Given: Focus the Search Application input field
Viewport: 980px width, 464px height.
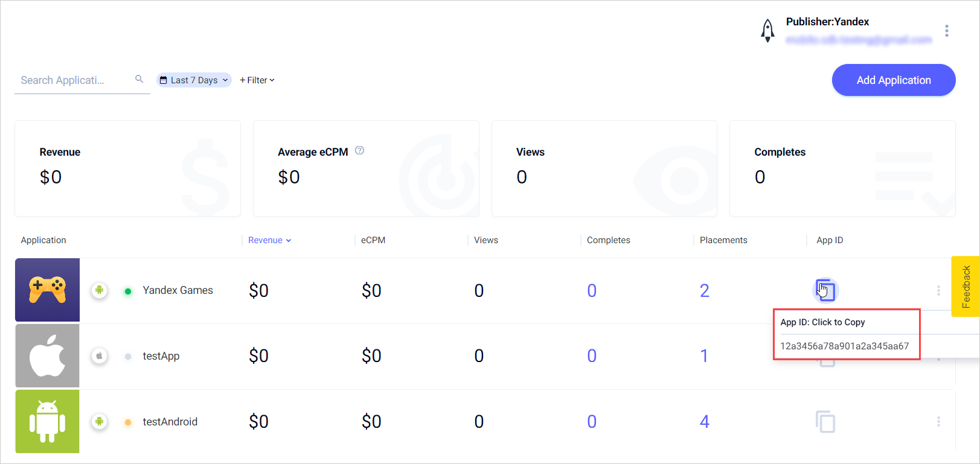Looking at the screenshot, I should point(72,80).
